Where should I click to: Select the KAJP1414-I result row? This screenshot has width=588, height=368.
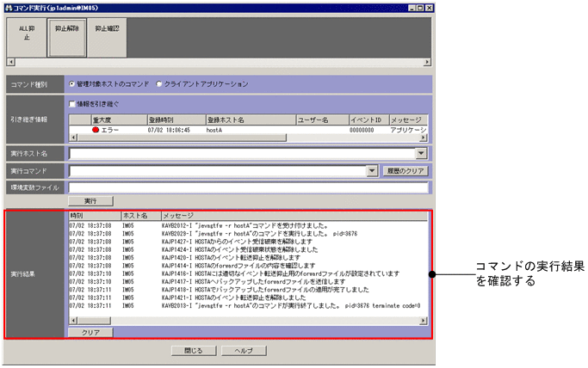(x=248, y=266)
